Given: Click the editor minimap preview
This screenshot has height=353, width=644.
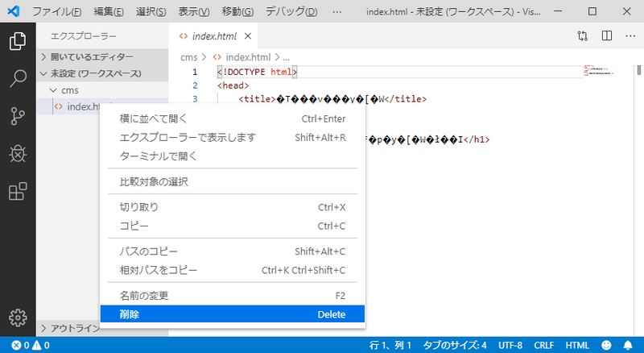Looking at the screenshot, I should pyautogui.click(x=599, y=70).
